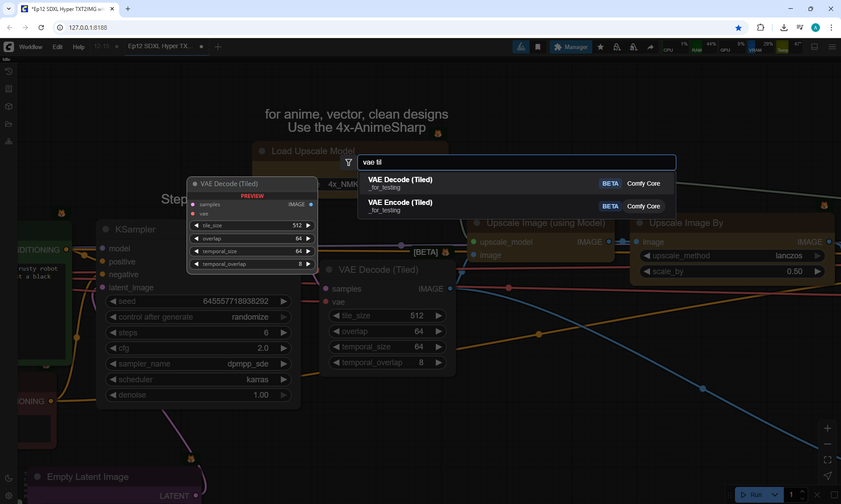Click the bookmark icon in toolbar

click(x=538, y=47)
